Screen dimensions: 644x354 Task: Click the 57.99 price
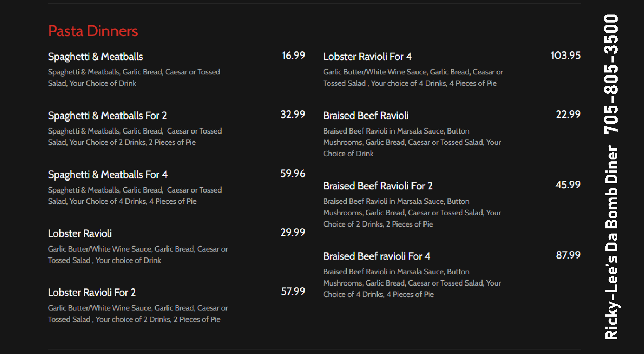[293, 292]
